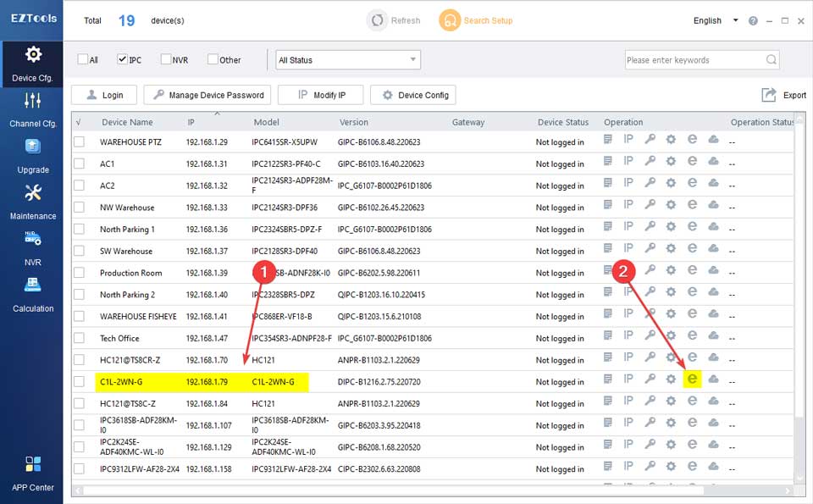Click the gear config icon for AC1
The height and width of the screenshot is (504, 813).
point(671,163)
